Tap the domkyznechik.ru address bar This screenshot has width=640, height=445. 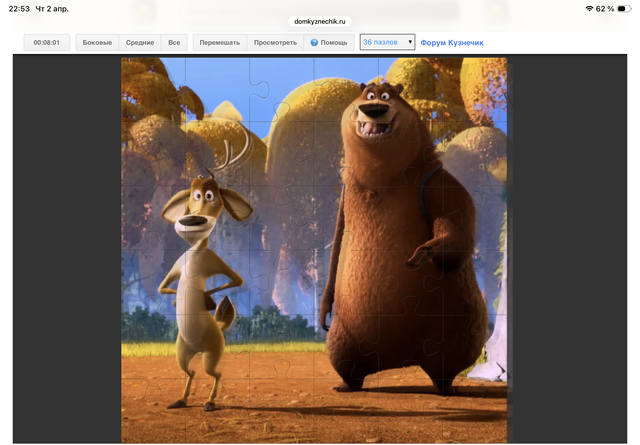(x=318, y=20)
